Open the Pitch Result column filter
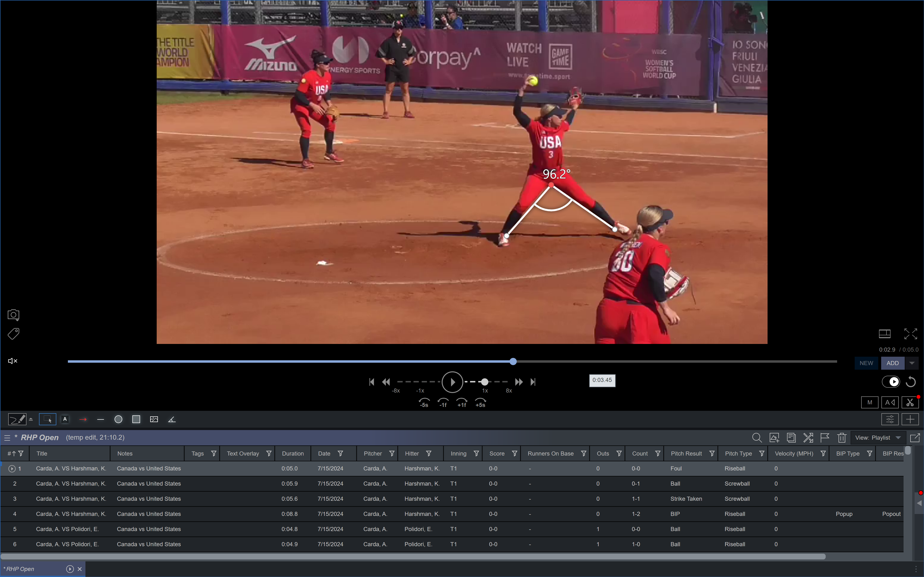924x577 pixels. tap(712, 453)
